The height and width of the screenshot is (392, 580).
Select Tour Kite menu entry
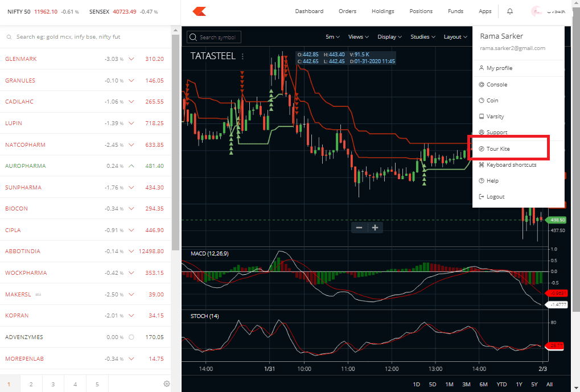coord(519,148)
